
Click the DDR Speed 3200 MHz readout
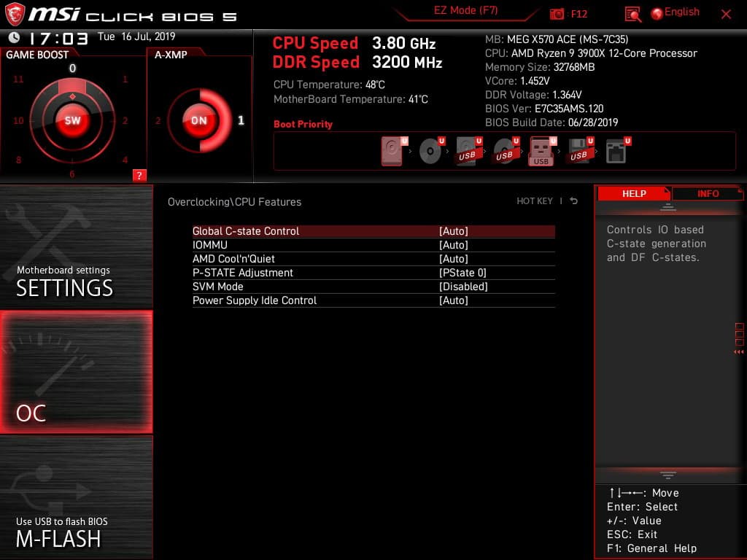coord(357,63)
